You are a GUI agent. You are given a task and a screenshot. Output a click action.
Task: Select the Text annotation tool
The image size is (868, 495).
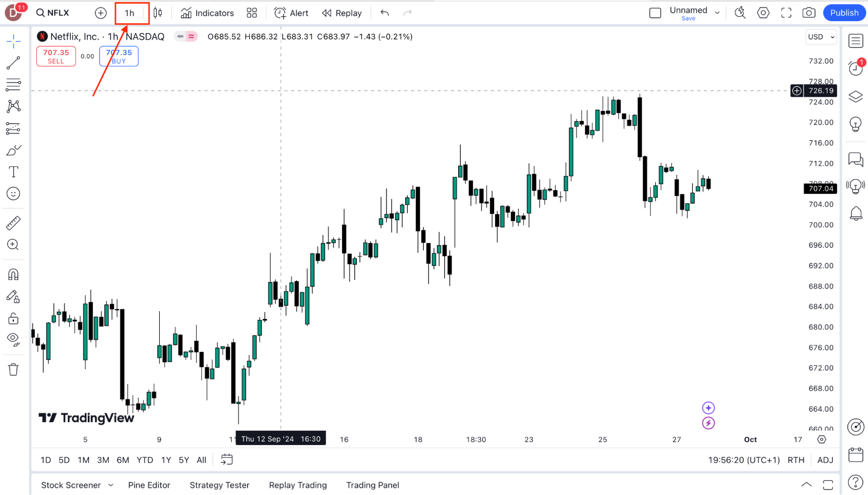click(x=13, y=172)
